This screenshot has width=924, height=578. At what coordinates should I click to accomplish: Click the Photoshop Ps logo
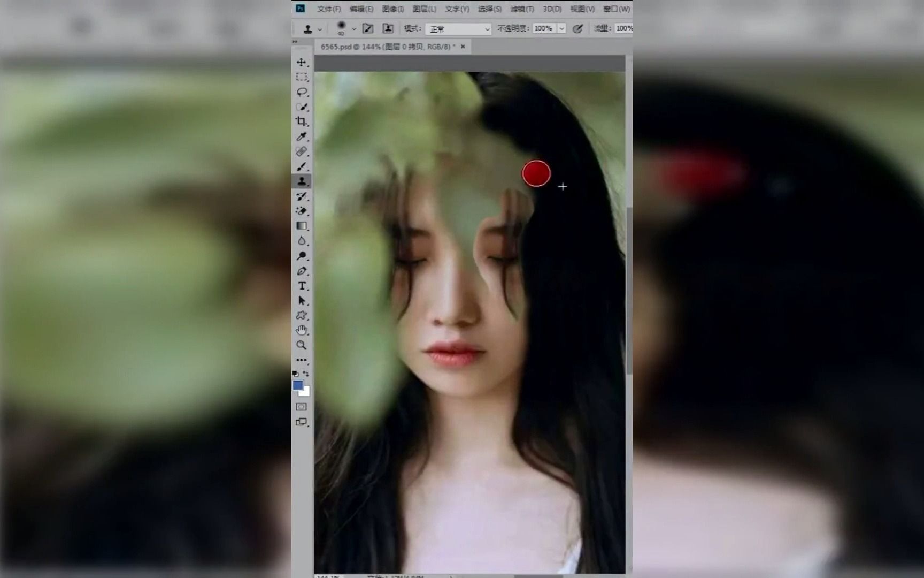click(x=301, y=8)
